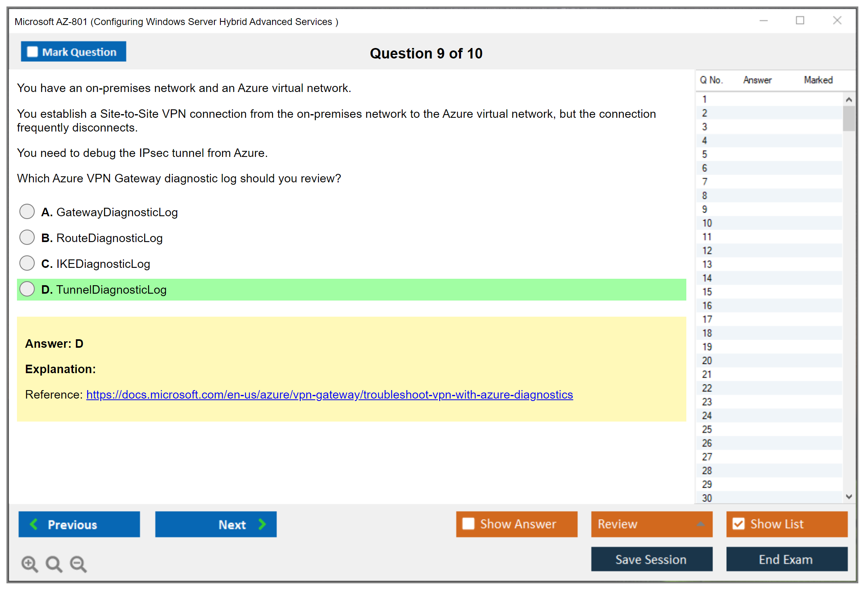Open the Review dropdown menu
The width and height of the screenshot is (868, 593).
coord(700,524)
